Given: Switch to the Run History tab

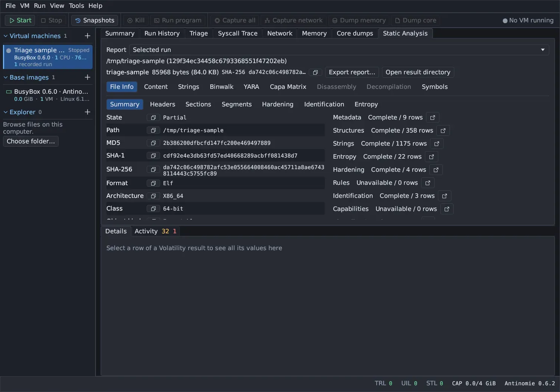Looking at the screenshot, I should [x=162, y=33].
